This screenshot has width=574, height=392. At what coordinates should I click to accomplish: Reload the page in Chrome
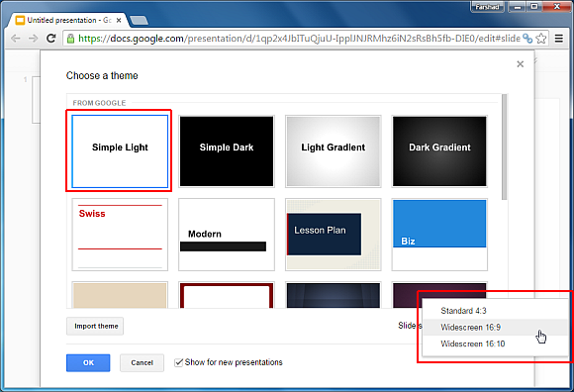click(x=50, y=38)
